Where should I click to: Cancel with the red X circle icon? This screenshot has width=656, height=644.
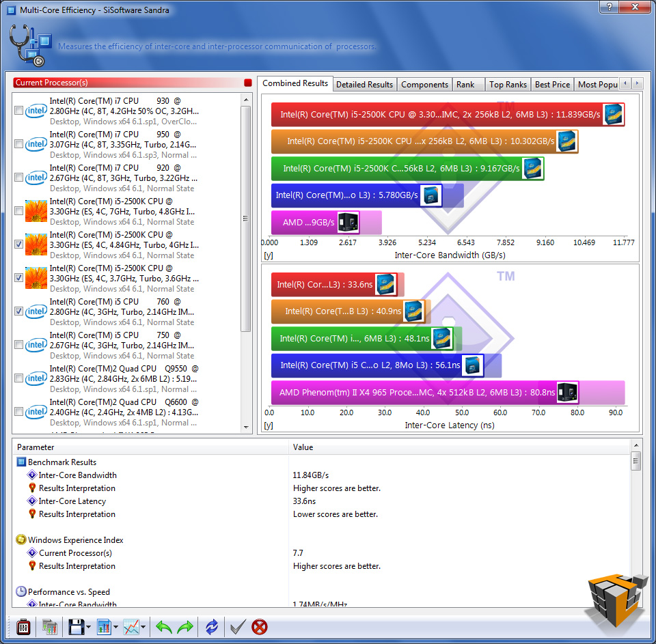(260, 627)
